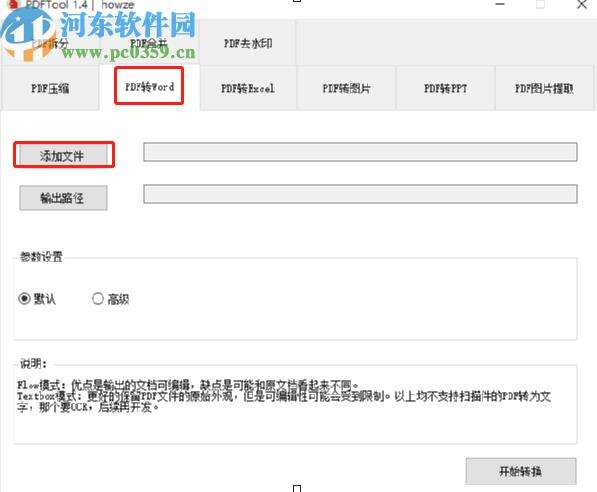Select the 默认 radio option

37,299
